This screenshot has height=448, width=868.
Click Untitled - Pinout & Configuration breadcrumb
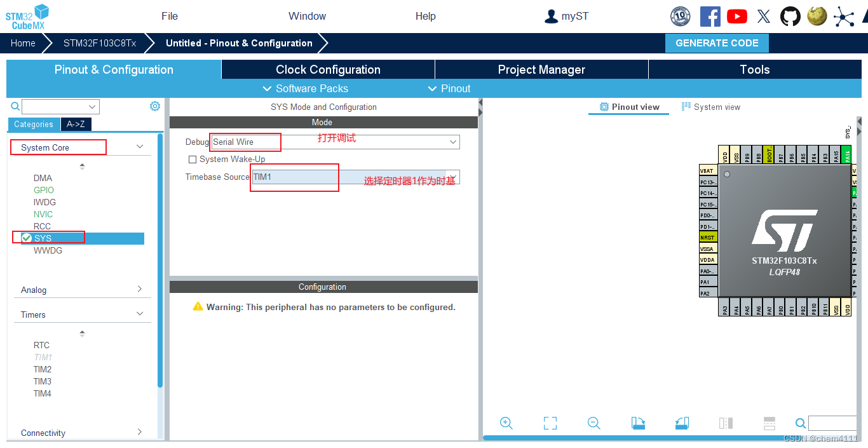239,43
